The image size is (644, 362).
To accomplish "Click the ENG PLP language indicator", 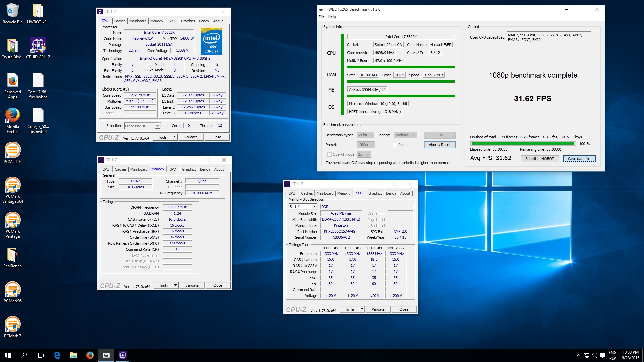I will click(x=612, y=355).
